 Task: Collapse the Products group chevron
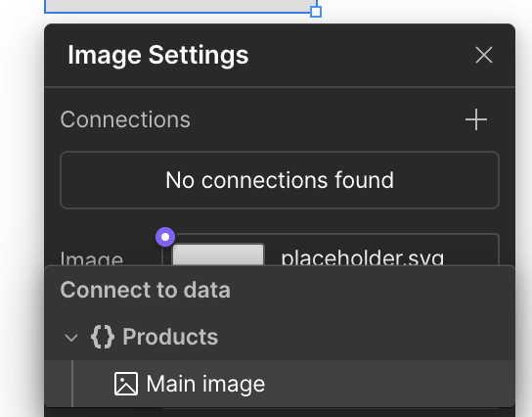click(x=71, y=338)
